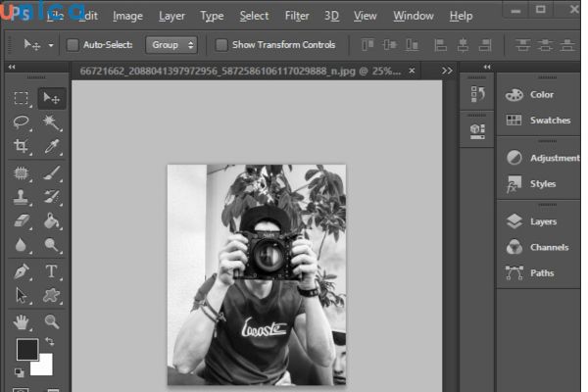Select the Zoom tool
This screenshot has height=392, width=588.
coord(52,321)
